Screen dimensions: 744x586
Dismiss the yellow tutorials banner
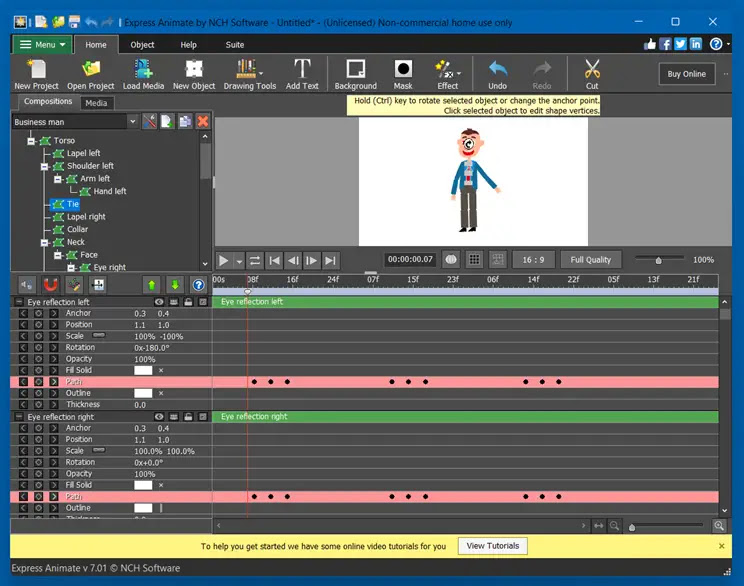click(x=721, y=546)
